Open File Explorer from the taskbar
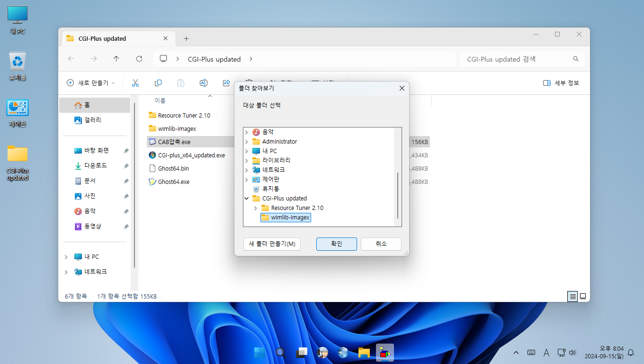Viewport: 644px width, 364px height. click(364, 352)
